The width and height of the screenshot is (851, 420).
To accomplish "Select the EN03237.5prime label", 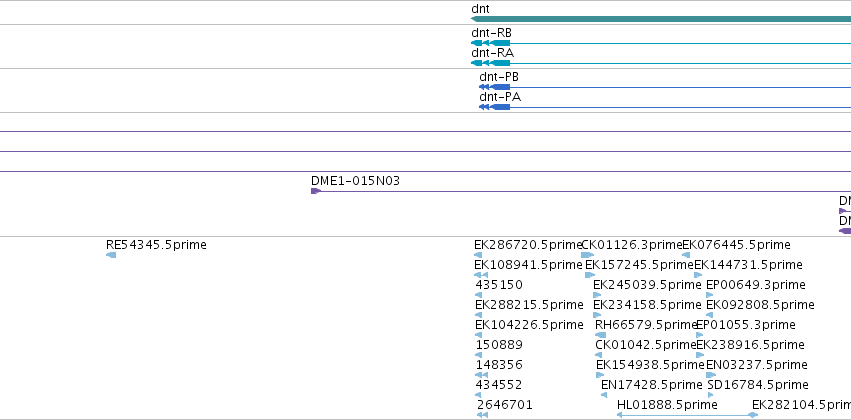I will click(x=757, y=365).
